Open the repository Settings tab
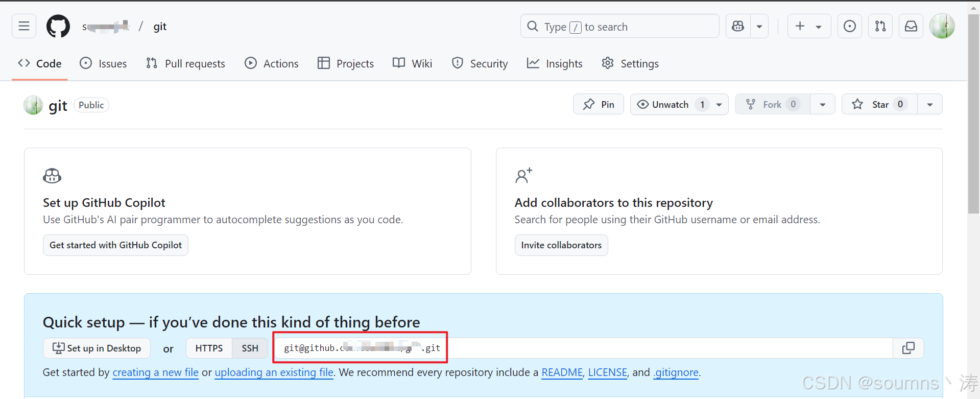 click(x=630, y=63)
